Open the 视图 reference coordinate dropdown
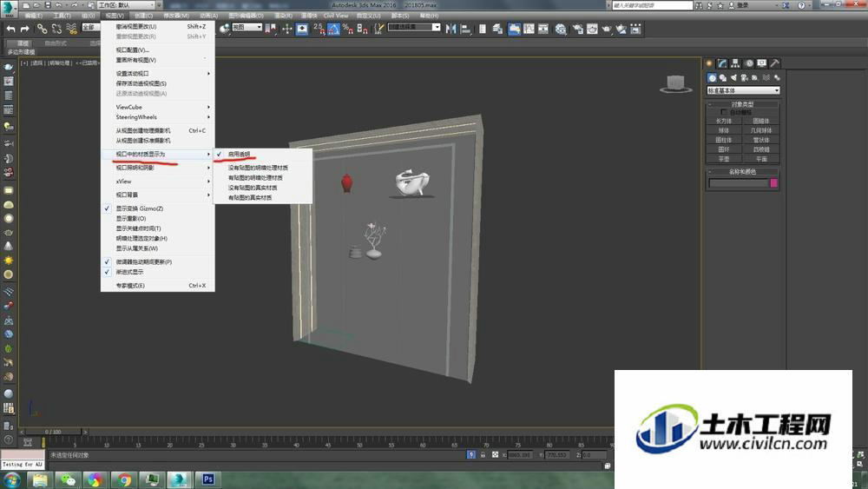 (247, 27)
